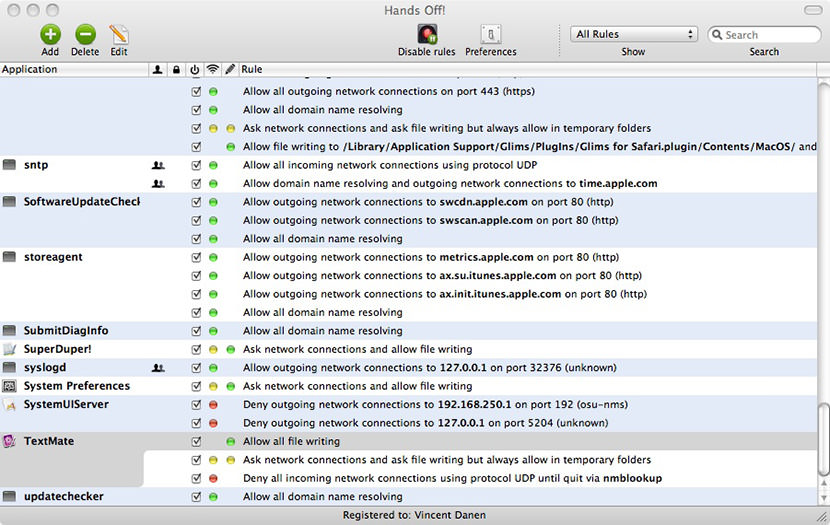The image size is (830, 525).
Task: Click the Application column header
Action: tap(74, 69)
